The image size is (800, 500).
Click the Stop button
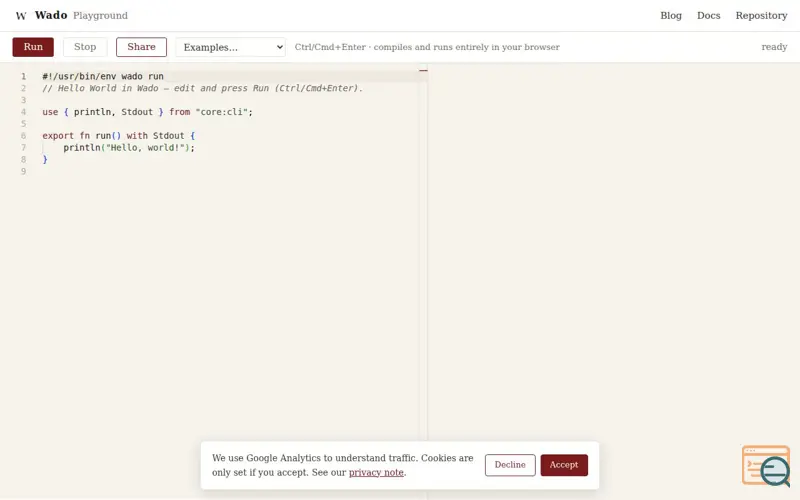pyautogui.click(x=85, y=47)
